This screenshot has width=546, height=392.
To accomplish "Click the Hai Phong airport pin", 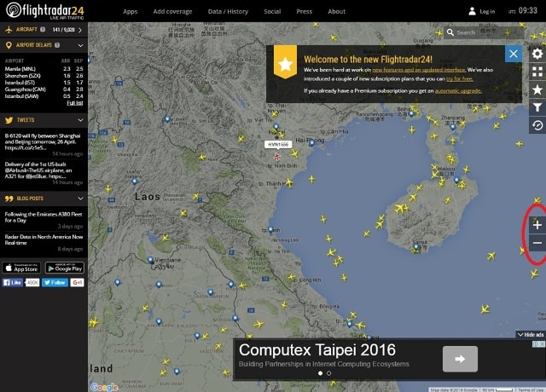I will 311,142.
